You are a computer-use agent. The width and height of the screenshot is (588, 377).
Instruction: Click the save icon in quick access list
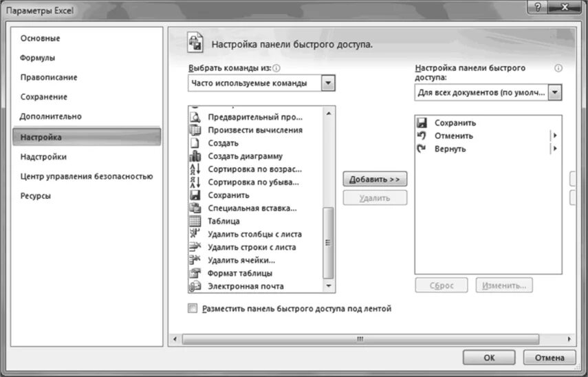coord(422,122)
